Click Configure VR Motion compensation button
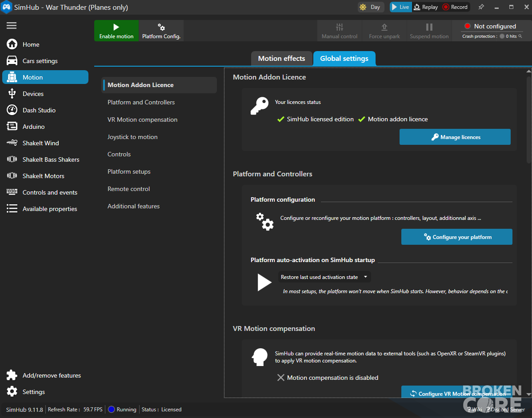The height and width of the screenshot is (418, 532). pyautogui.click(x=457, y=392)
